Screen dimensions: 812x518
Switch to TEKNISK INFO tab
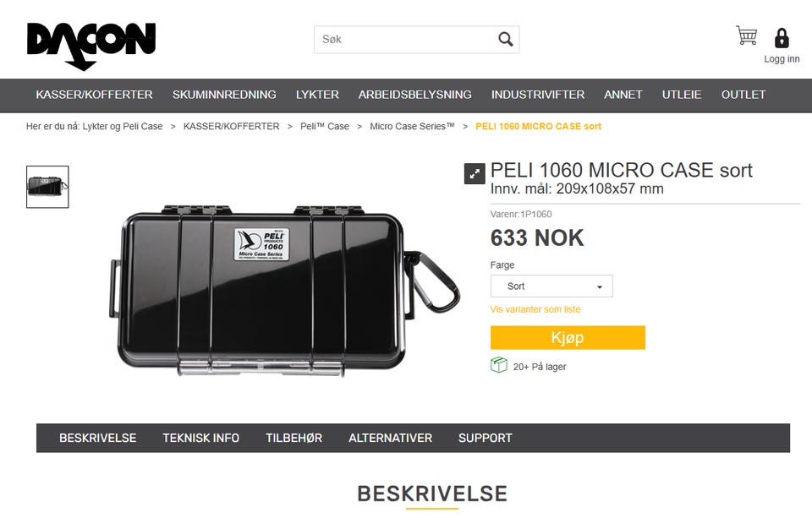pyautogui.click(x=201, y=438)
